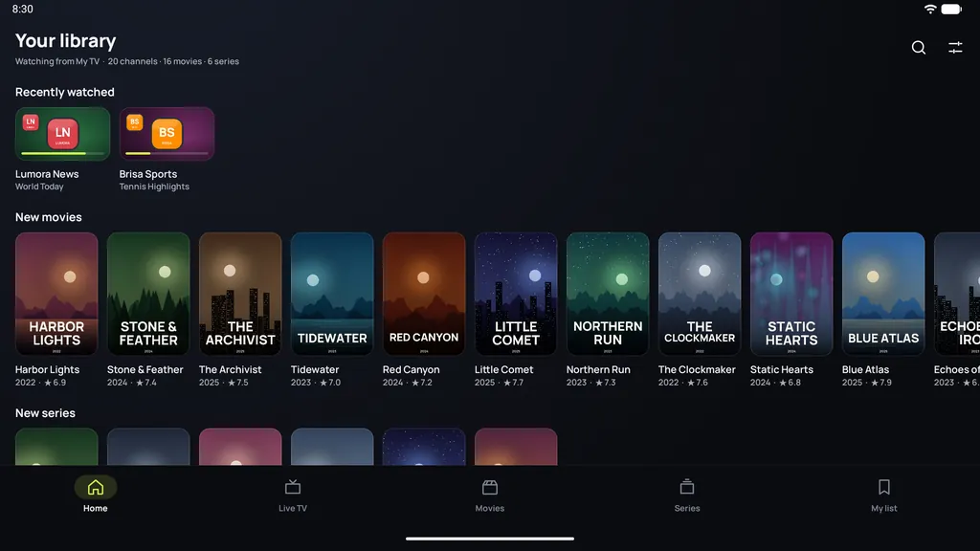Select the Stone & Feather movie poster
Image resolution: width=980 pixels, height=551 pixels.
coord(148,294)
